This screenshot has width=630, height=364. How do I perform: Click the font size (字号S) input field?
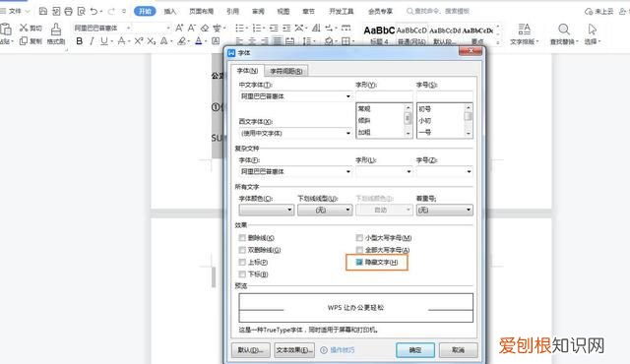tap(444, 96)
